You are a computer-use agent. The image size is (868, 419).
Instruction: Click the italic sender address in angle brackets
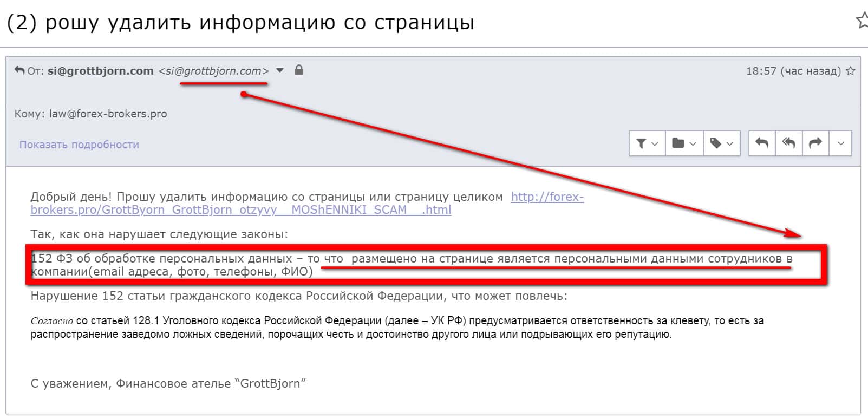coord(214,71)
